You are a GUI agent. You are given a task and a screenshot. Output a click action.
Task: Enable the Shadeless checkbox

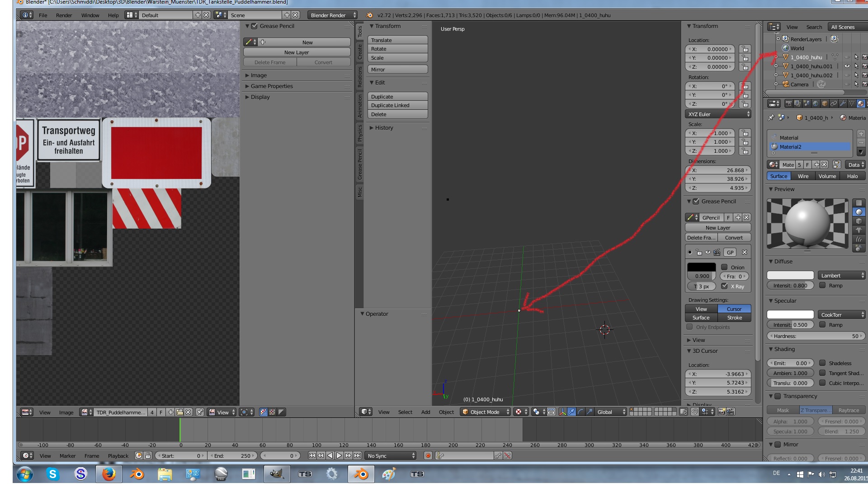822,363
